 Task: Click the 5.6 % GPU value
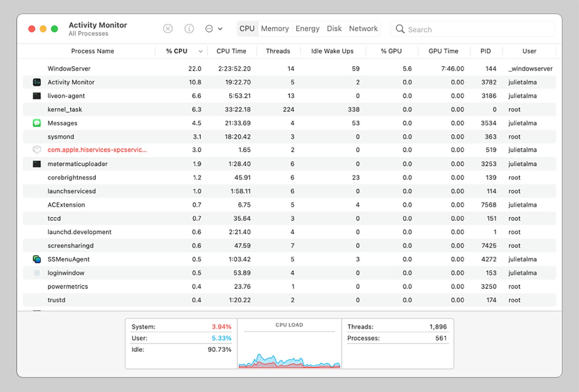[x=407, y=68]
